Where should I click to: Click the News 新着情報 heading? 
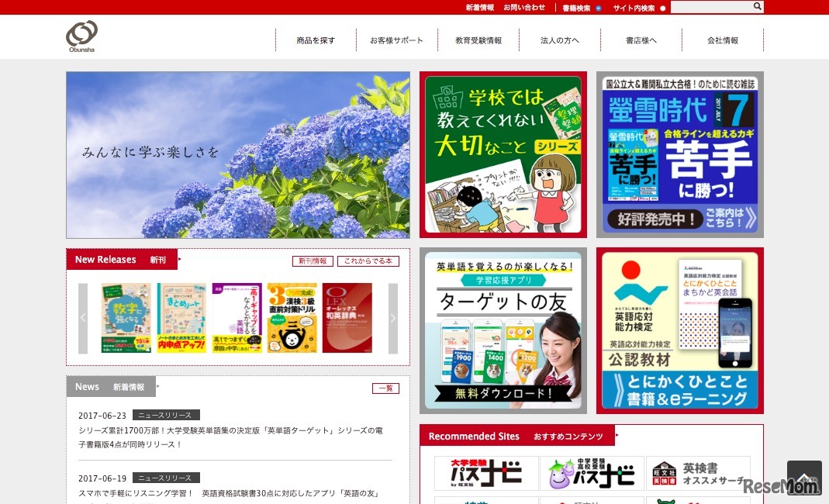(111, 387)
